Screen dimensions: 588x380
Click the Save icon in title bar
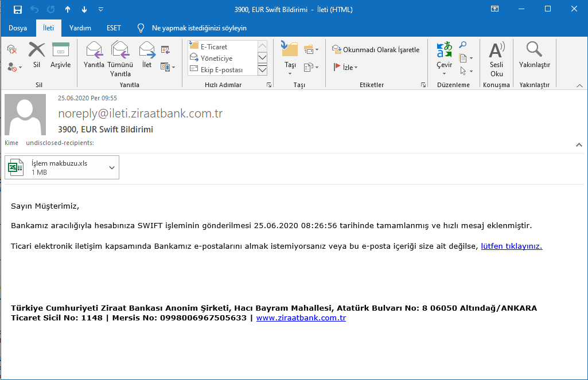pyautogui.click(x=17, y=9)
